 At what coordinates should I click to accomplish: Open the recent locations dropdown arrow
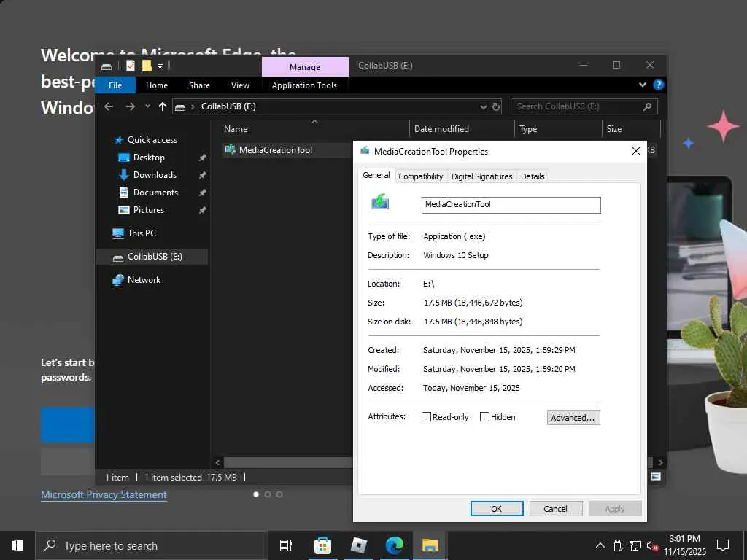[x=147, y=106]
